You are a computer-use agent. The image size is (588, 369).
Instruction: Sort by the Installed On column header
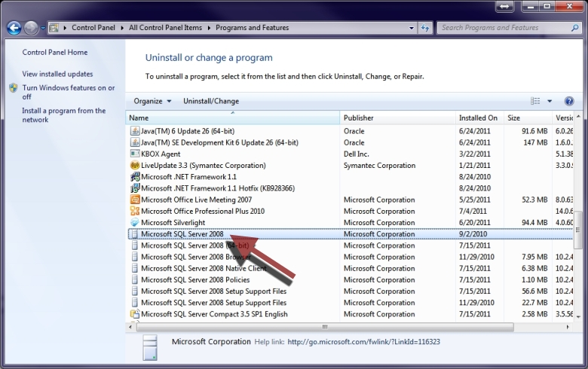(479, 118)
